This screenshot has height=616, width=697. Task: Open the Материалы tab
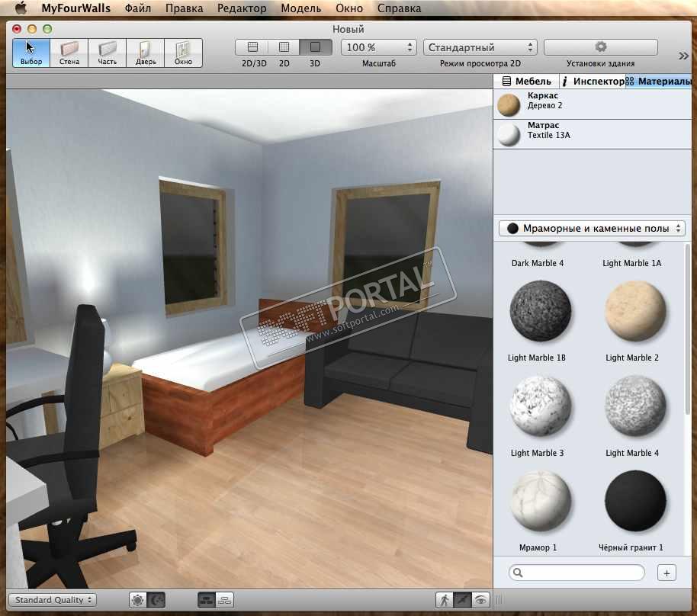coord(659,82)
